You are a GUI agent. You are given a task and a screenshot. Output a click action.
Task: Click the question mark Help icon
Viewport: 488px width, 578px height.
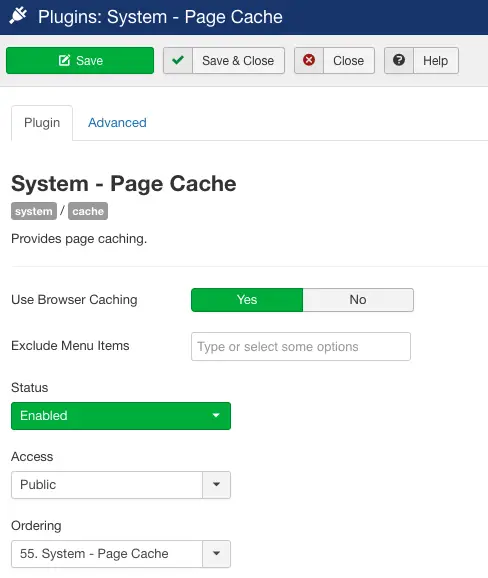[399, 60]
